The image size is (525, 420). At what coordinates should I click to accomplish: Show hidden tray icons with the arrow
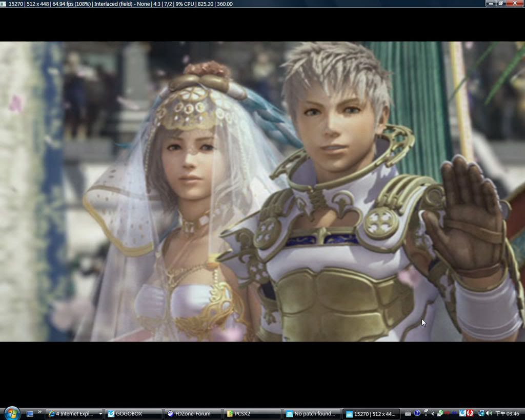coord(433,414)
